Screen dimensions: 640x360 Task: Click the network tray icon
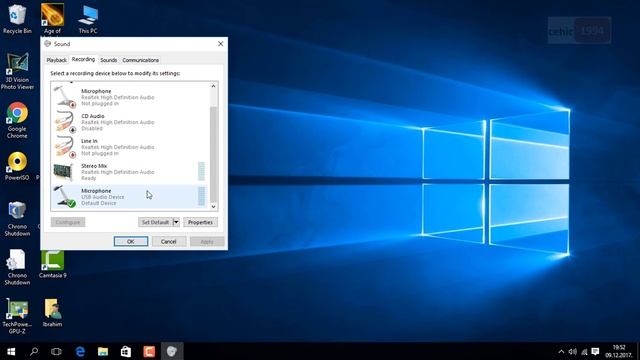pos(584,351)
